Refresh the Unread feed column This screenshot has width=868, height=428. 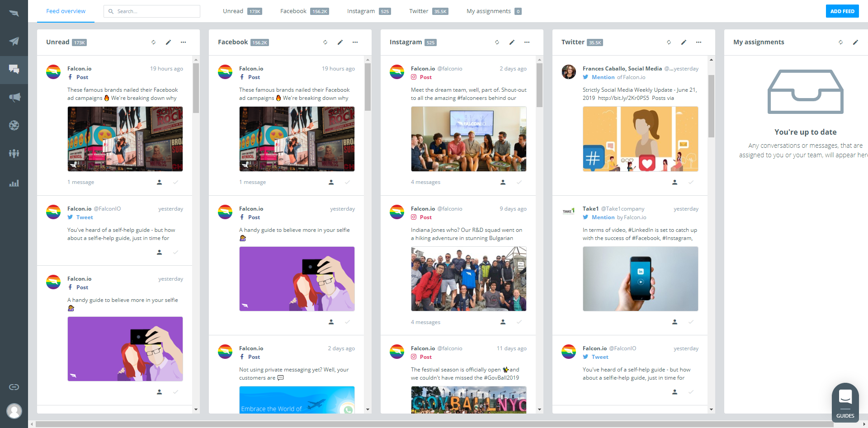(x=153, y=42)
